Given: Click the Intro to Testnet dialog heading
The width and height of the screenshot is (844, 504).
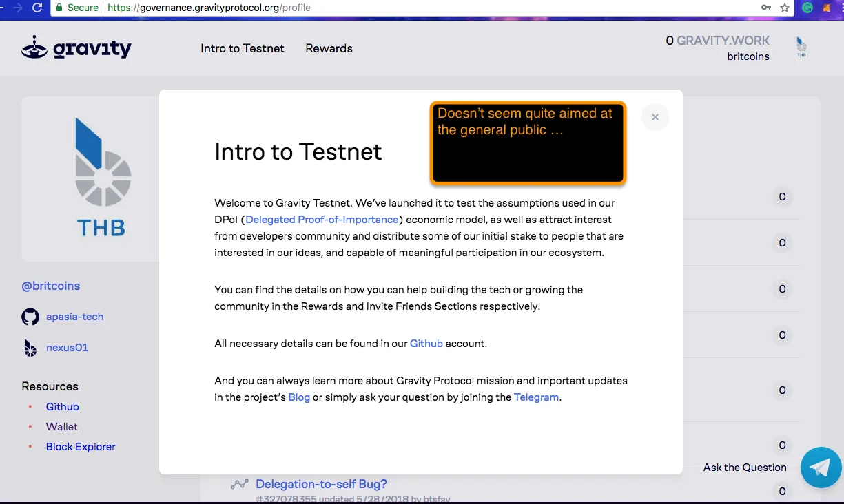Looking at the screenshot, I should (298, 151).
